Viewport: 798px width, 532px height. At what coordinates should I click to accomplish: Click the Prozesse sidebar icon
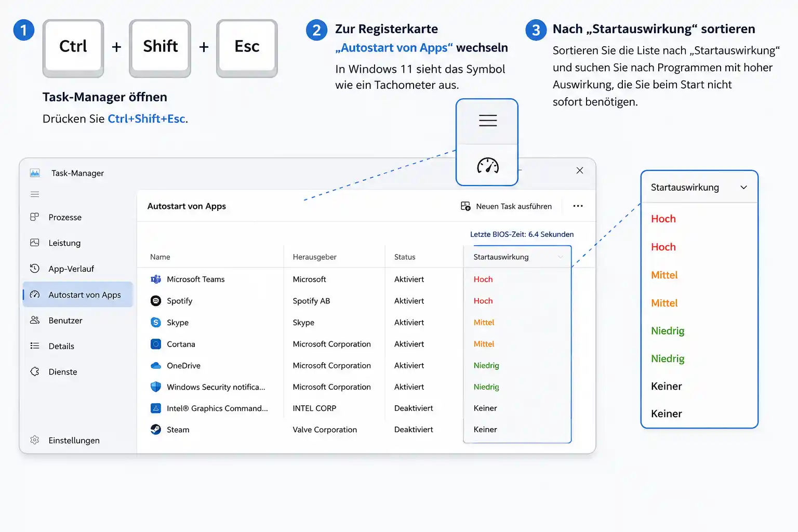point(35,217)
